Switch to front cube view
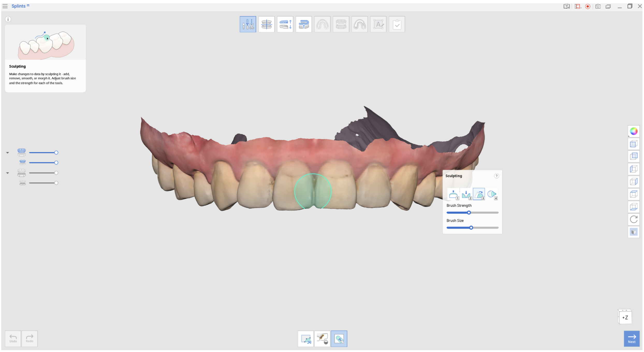Image resolution: width=644 pixels, height=352 pixels. pyautogui.click(x=633, y=144)
